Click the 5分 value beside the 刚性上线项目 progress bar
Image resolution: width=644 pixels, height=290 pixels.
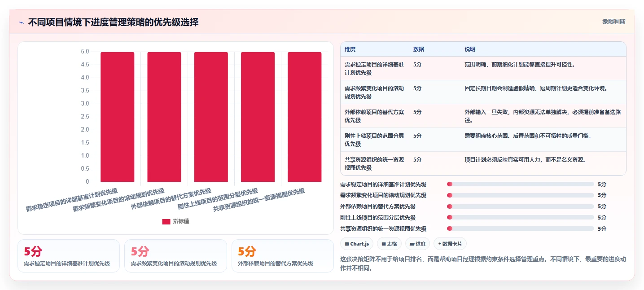602,218
